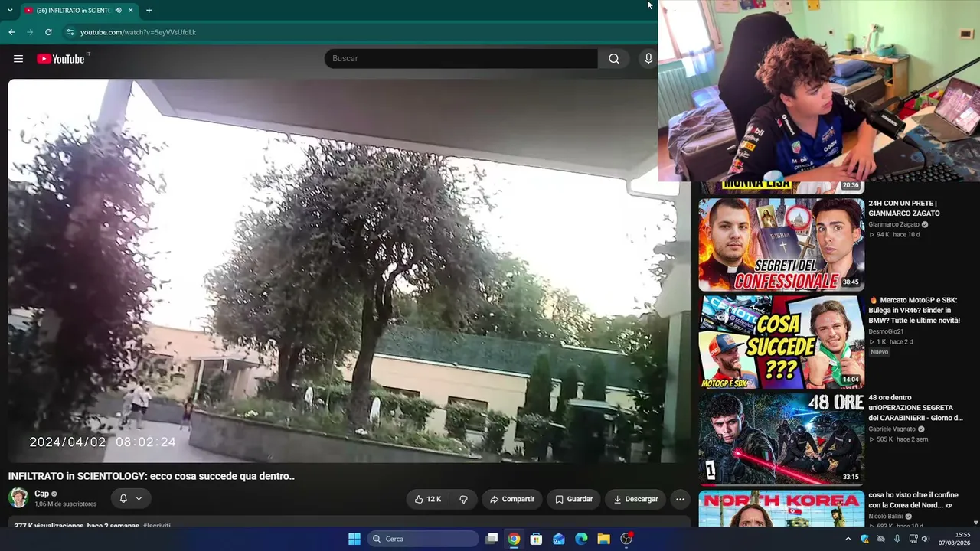This screenshot has width=980, height=551.
Task: Open the Corea del Nord video title
Action: coord(913,500)
